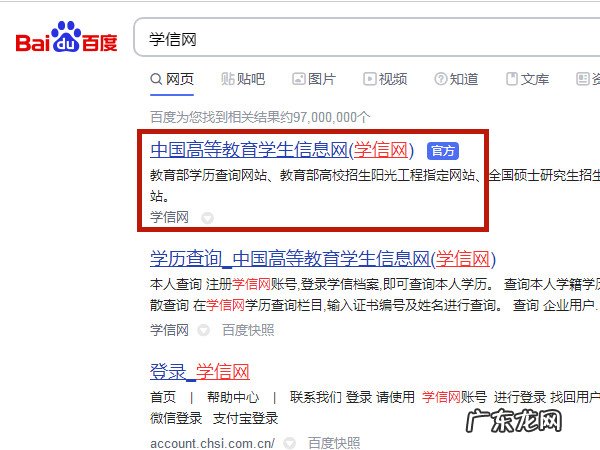This screenshot has width=600, height=450.
Task: Click the 贴吧 tab icon
Action: click(x=228, y=79)
